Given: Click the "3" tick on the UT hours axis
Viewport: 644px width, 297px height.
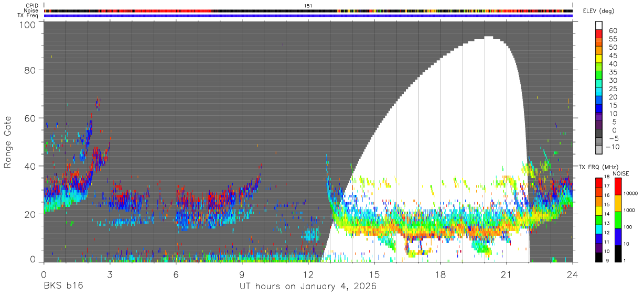Looking at the screenshot, I should pos(110,274).
